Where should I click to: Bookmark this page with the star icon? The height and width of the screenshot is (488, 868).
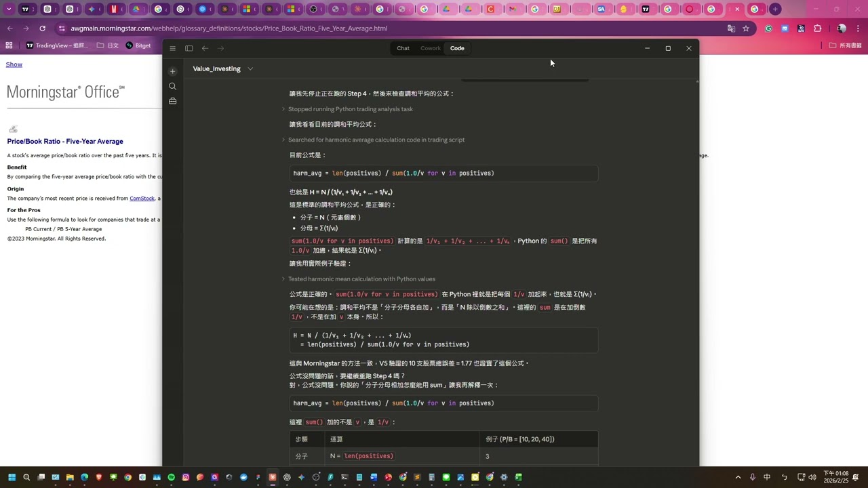(746, 28)
